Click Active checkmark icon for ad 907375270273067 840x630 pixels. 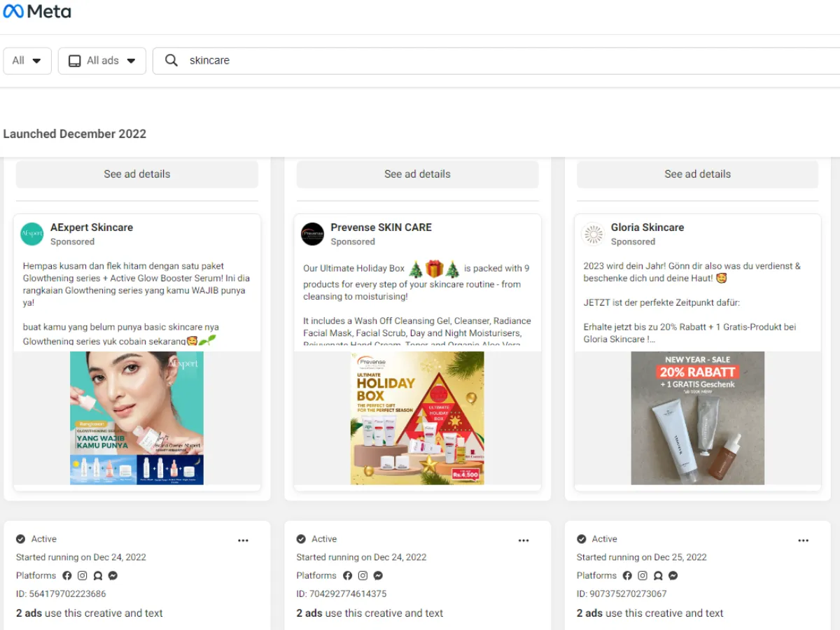point(582,539)
